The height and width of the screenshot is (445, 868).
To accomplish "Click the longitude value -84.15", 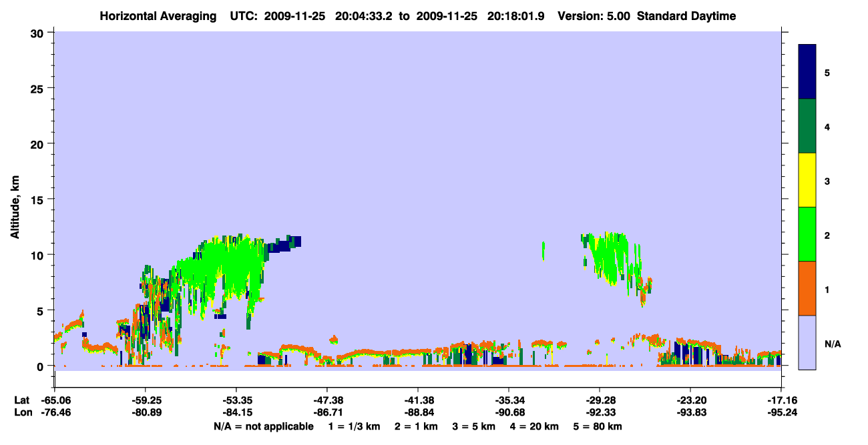I will pos(236,412).
